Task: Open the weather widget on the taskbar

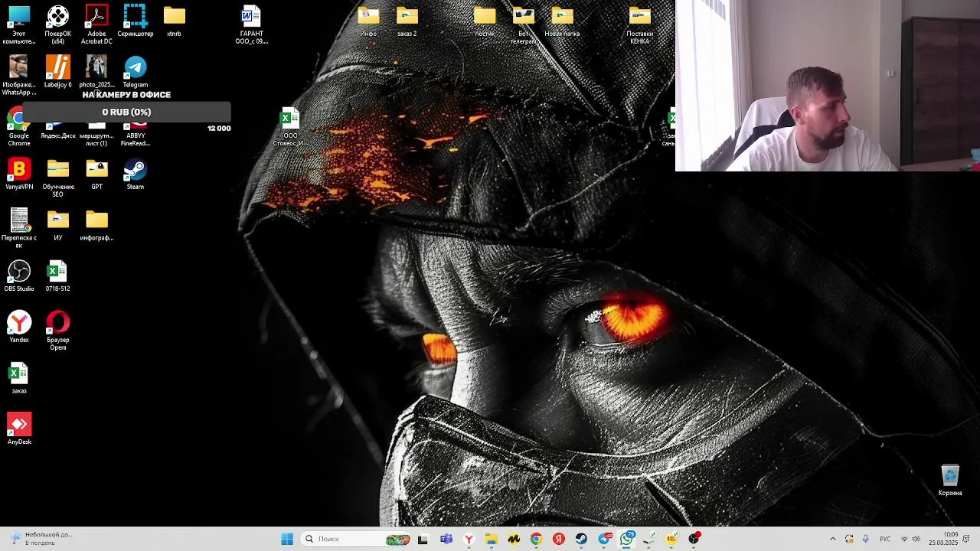Action: pos(41,539)
